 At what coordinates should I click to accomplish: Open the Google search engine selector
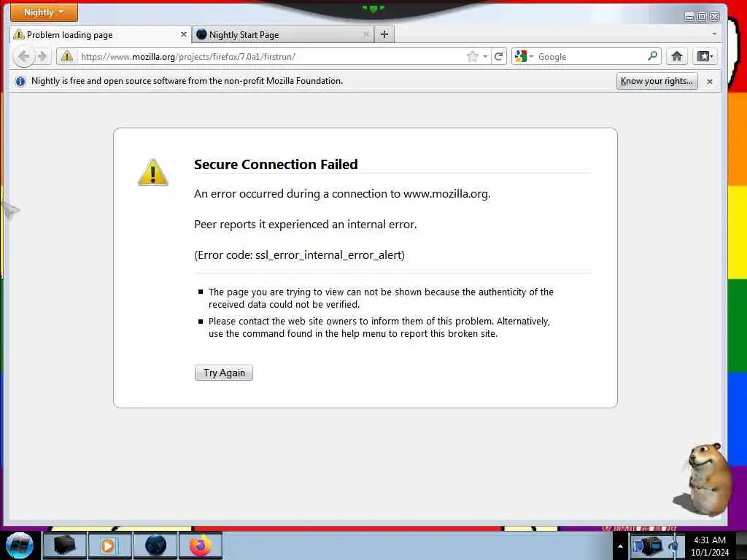click(x=524, y=57)
